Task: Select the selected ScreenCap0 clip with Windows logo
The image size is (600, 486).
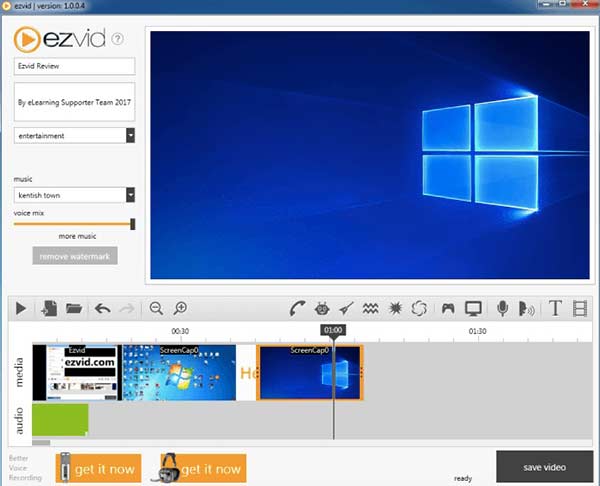Action: [x=310, y=373]
